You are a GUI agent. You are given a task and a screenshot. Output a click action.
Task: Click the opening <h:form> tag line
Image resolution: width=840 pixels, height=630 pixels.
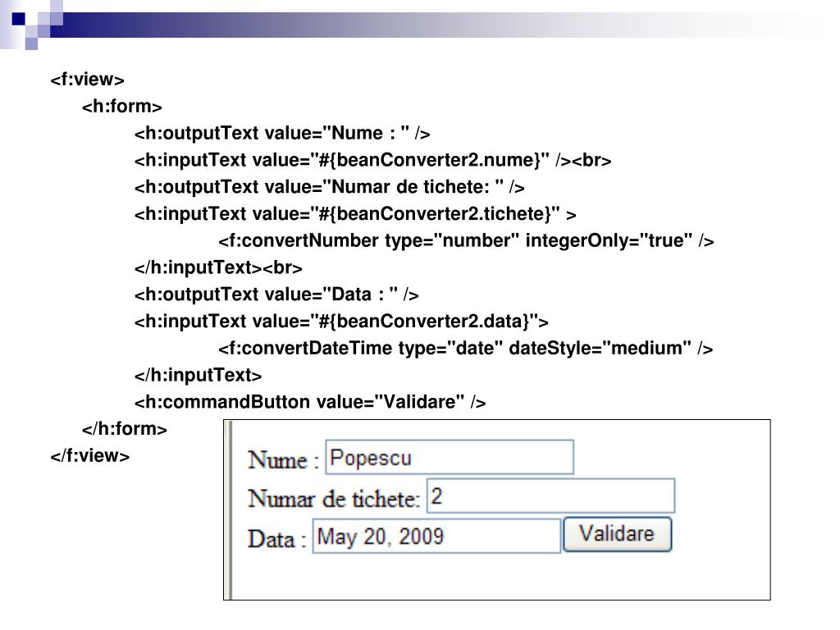pyautogui.click(x=121, y=107)
